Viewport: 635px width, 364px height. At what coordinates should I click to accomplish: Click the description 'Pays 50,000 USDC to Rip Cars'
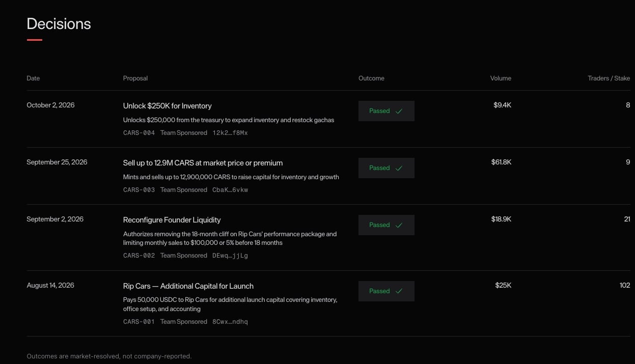(x=230, y=304)
